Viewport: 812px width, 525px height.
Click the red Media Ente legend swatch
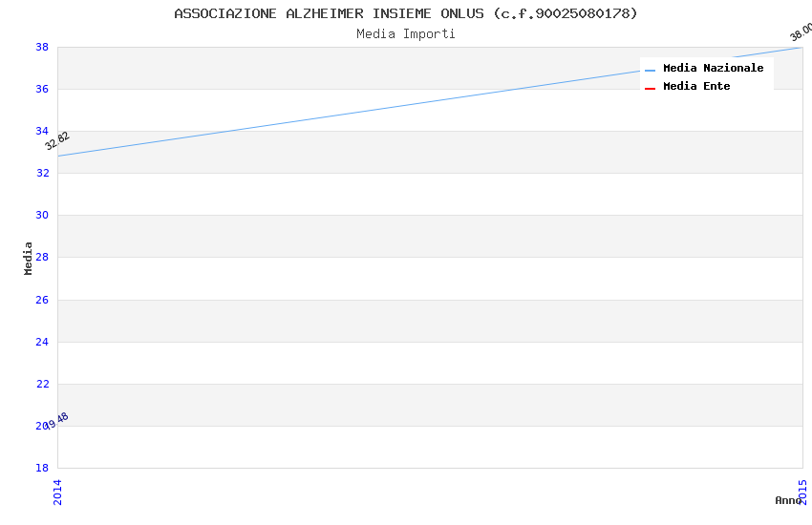click(650, 89)
